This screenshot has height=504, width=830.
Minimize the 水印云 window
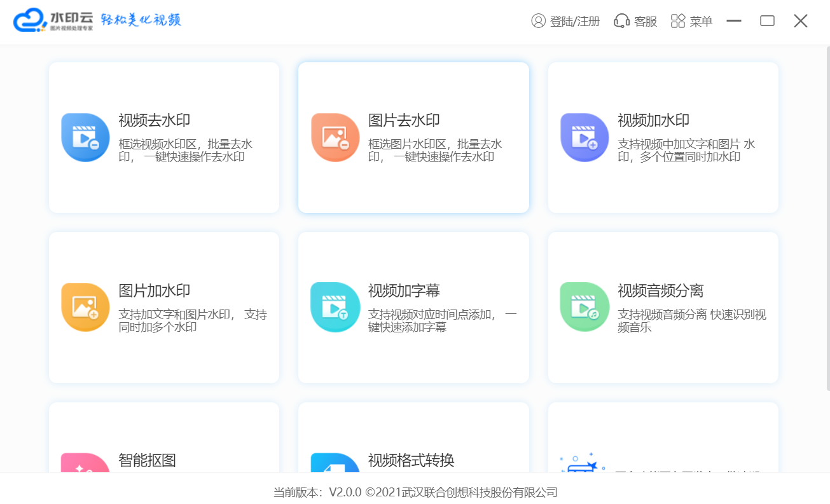734,21
